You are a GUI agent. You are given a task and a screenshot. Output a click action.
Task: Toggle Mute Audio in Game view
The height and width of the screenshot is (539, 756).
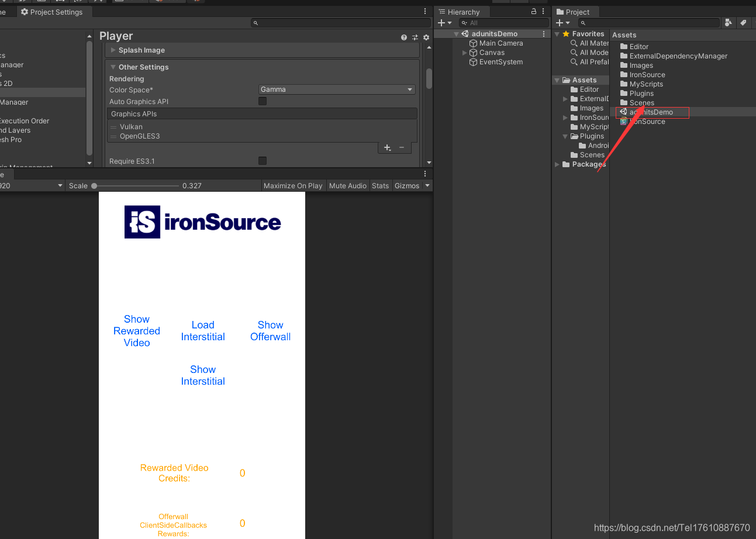point(348,186)
